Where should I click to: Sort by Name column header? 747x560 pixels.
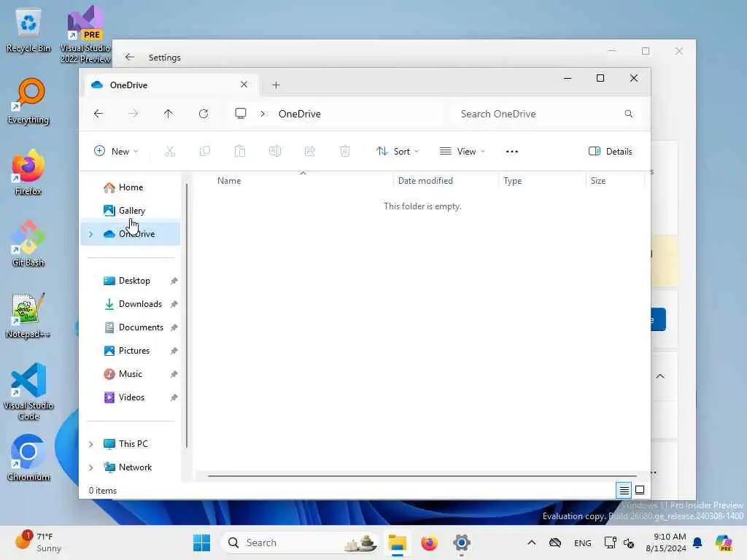[303, 181]
